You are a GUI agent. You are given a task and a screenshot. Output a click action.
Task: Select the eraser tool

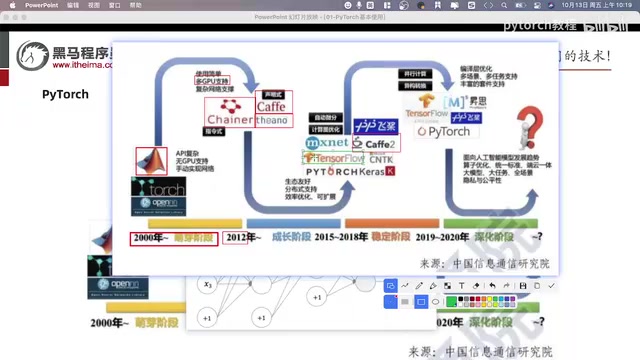click(x=476, y=286)
